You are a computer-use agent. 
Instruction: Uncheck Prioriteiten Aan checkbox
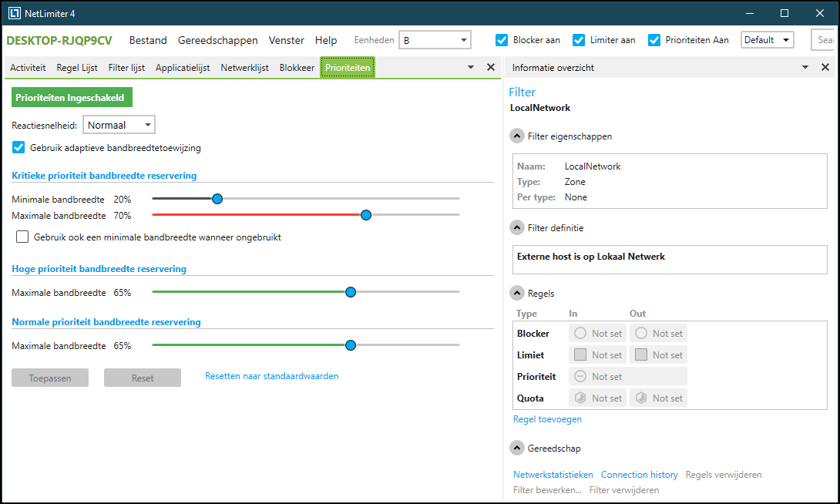[654, 40]
